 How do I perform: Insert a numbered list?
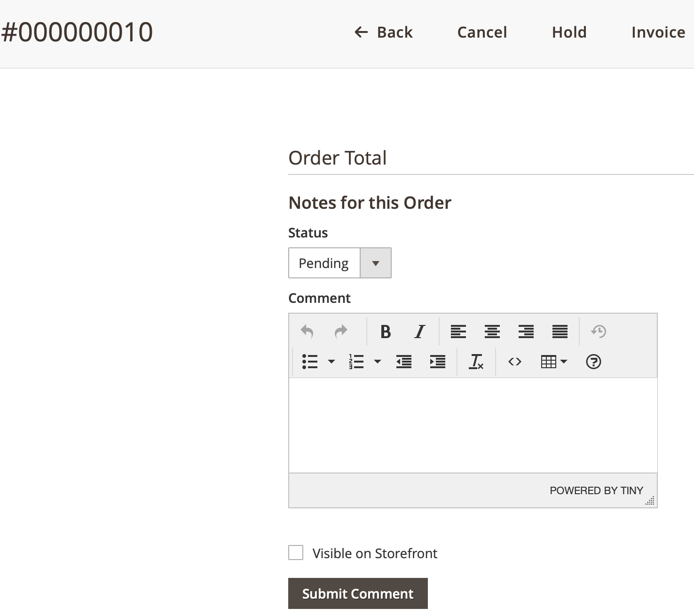356,362
